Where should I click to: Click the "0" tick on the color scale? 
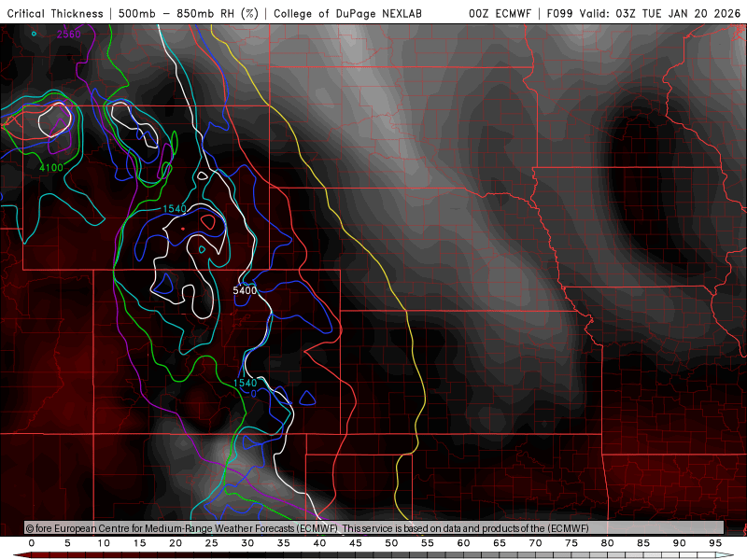pos(32,543)
